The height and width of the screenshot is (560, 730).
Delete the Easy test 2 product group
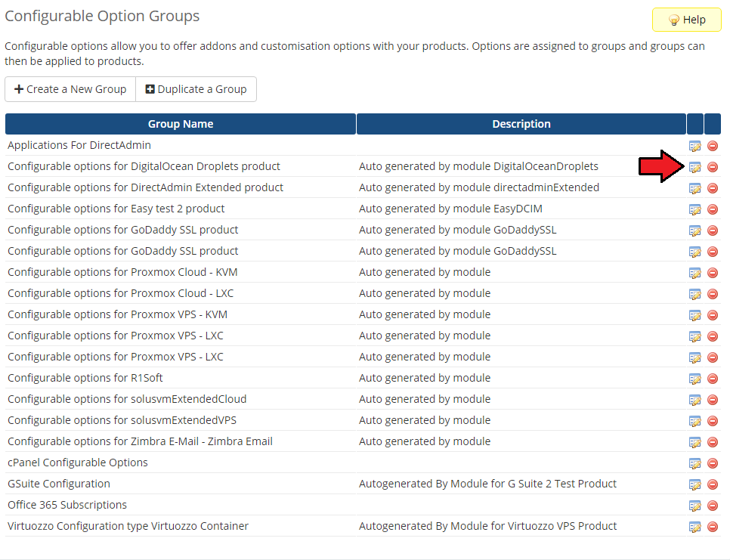pos(713,209)
